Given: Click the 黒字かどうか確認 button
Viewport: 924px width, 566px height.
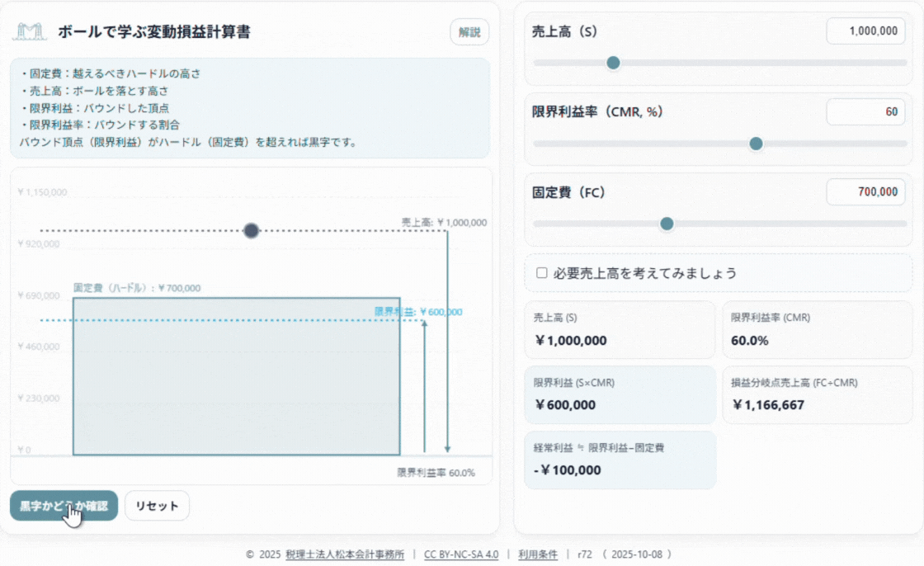Looking at the screenshot, I should click(64, 506).
